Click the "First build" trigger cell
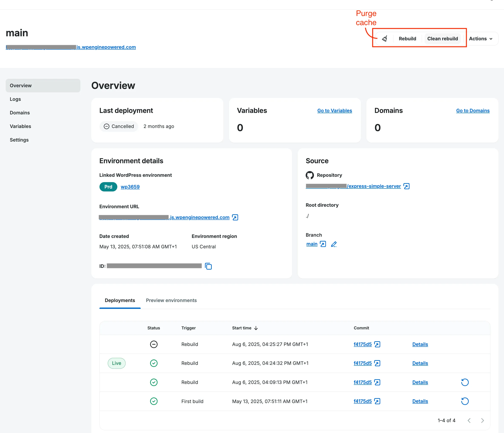The image size is (504, 433). (192, 401)
